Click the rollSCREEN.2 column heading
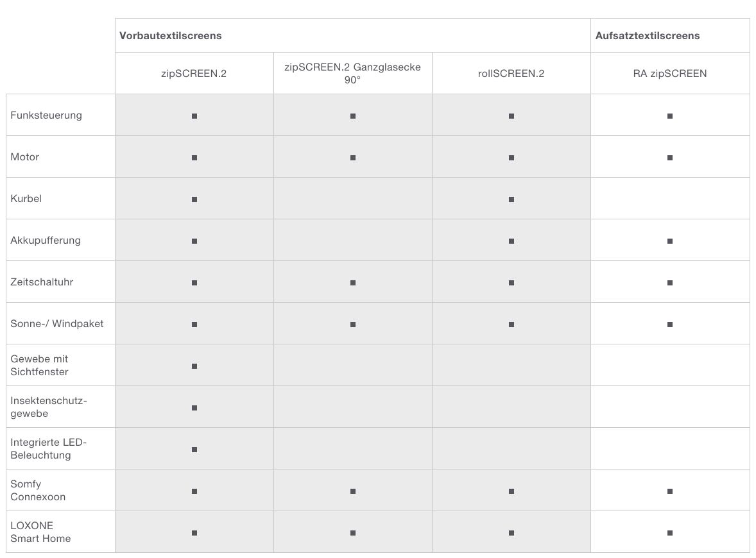The width and height of the screenshot is (756, 558). point(511,73)
